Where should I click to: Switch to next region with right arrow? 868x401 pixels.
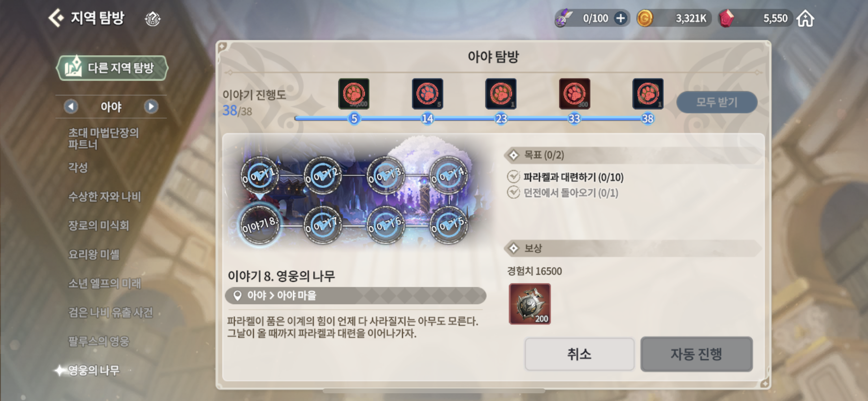point(151,107)
